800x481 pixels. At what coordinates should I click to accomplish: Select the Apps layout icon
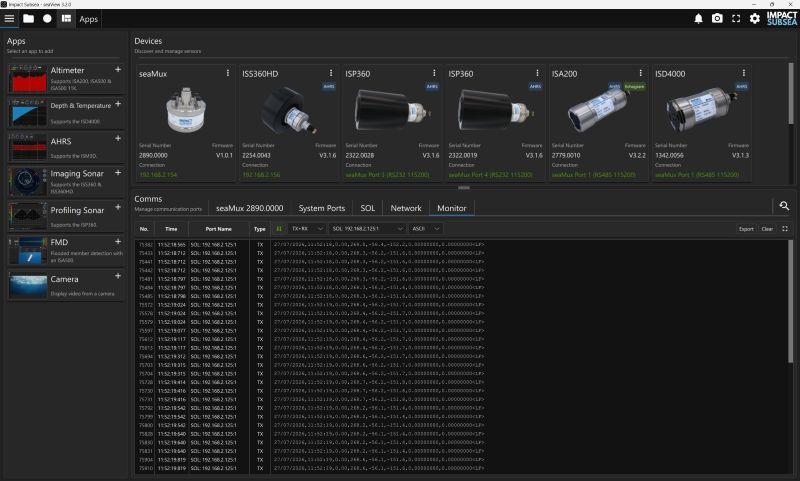66,19
